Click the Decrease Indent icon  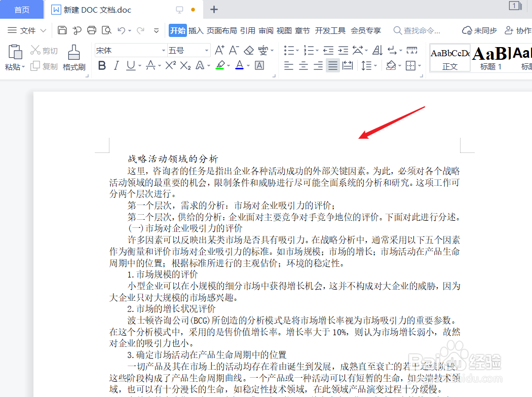tap(328, 51)
